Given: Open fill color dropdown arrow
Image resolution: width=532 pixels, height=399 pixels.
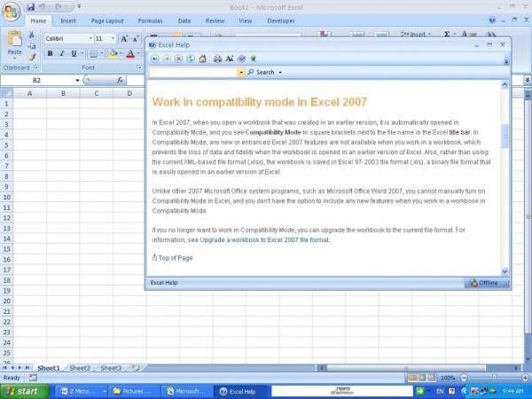Looking at the screenshot, I should point(121,53).
